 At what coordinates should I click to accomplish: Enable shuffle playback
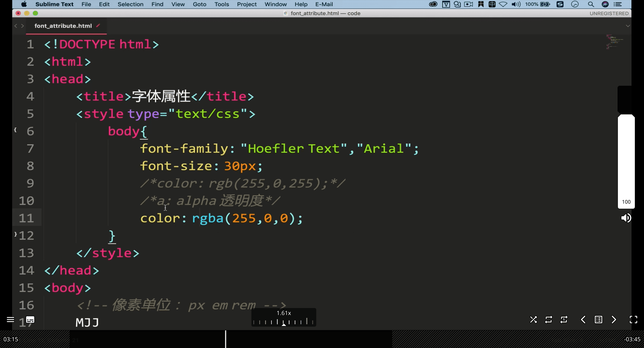point(533,320)
